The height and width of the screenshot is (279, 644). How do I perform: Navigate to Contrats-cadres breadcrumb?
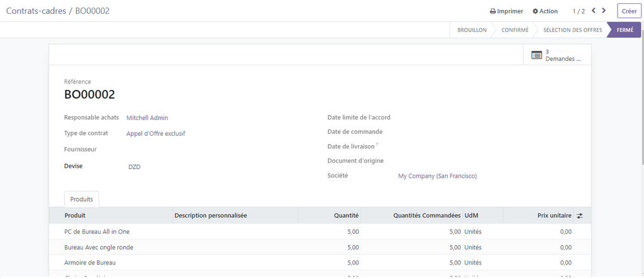36,11
